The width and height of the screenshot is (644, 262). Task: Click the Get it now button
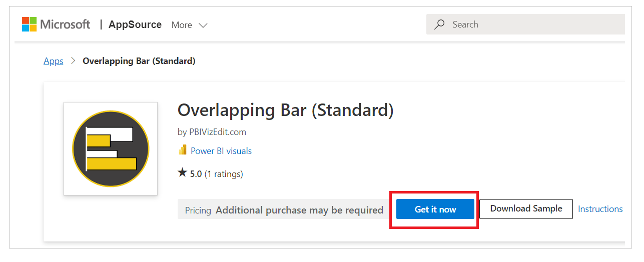pos(435,209)
